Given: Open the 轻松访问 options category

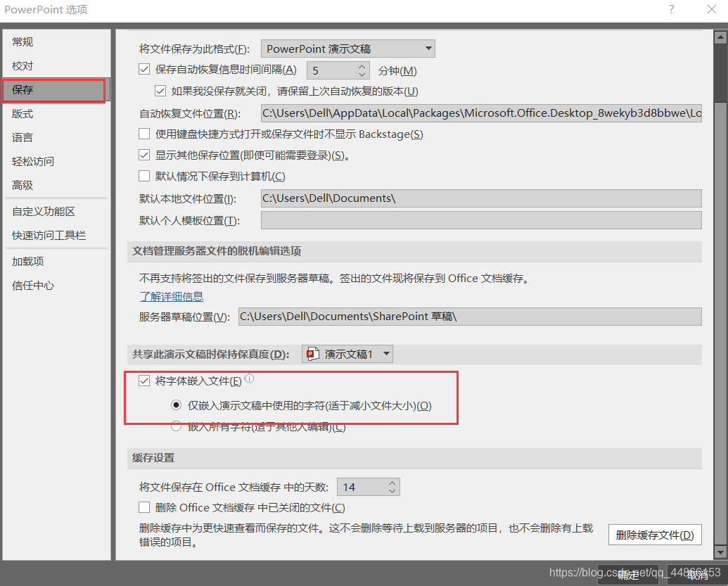Looking at the screenshot, I should point(56,162).
